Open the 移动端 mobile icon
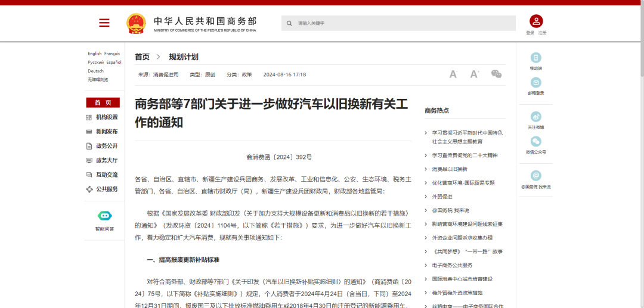This screenshot has width=644, height=308. pos(536,58)
